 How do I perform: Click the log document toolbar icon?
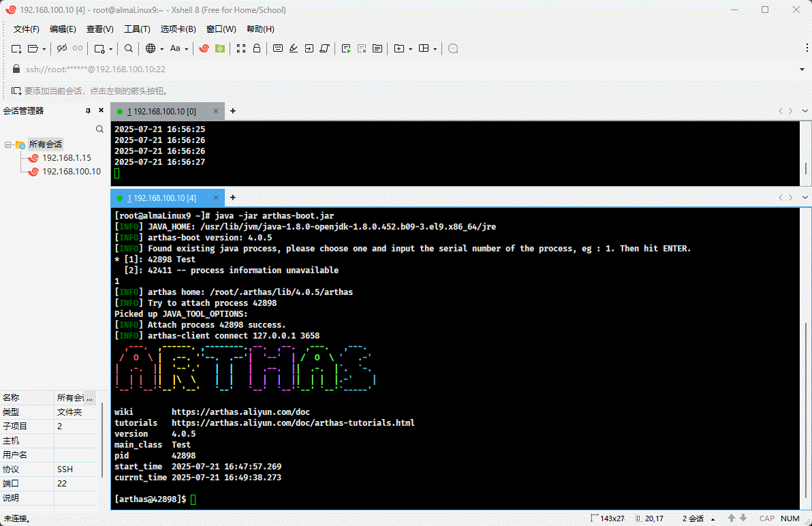[x=377, y=48]
